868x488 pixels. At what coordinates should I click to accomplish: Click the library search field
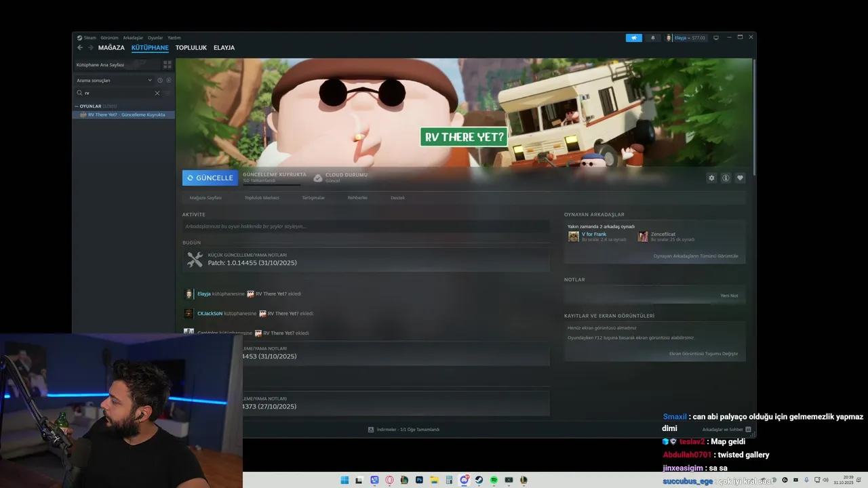coord(118,93)
